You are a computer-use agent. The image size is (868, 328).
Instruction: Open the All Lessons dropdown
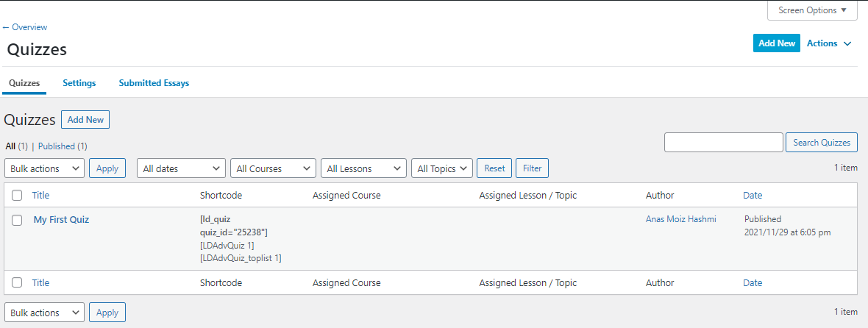tap(363, 168)
